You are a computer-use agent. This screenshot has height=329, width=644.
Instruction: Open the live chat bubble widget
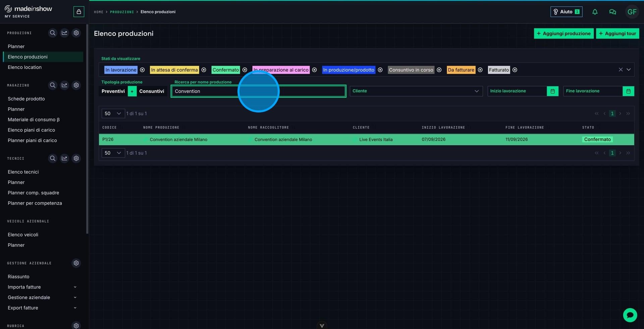(x=630, y=315)
